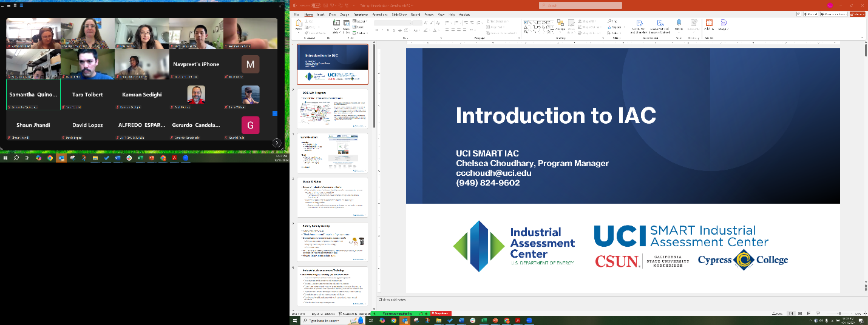Image resolution: width=868 pixels, height=325 pixels.
Task: Click Create PDF and Share via Outlook
Action: coord(660,25)
